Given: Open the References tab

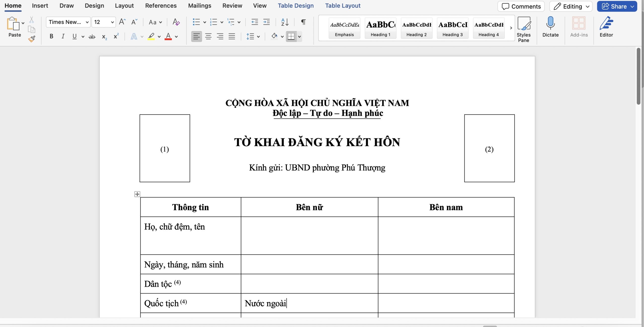Looking at the screenshot, I should [161, 6].
